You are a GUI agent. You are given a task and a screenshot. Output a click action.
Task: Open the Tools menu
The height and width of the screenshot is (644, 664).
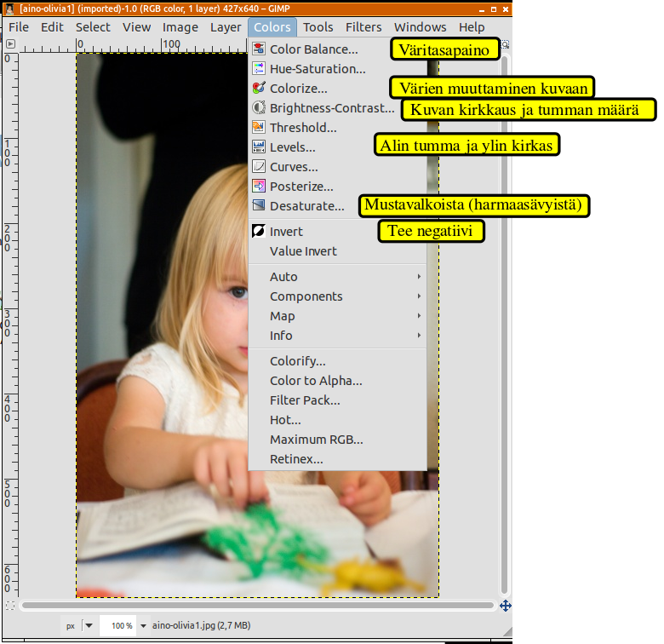pyautogui.click(x=318, y=27)
